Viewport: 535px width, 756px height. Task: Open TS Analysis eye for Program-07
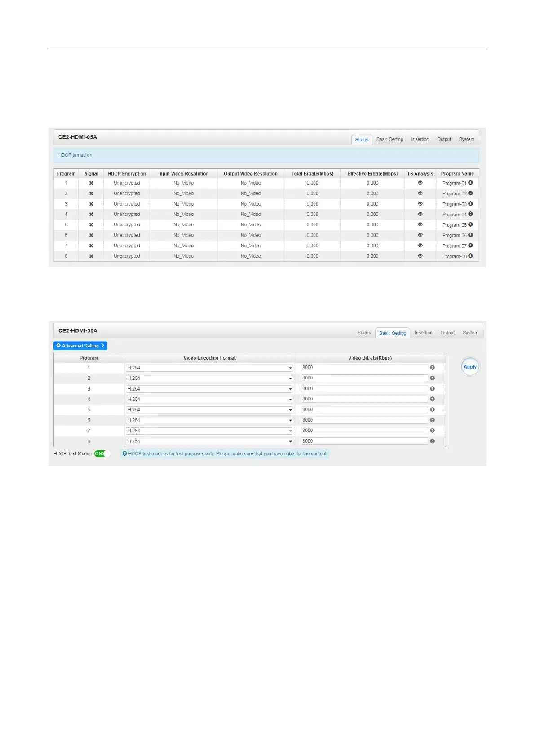click(x=420, y=246)
